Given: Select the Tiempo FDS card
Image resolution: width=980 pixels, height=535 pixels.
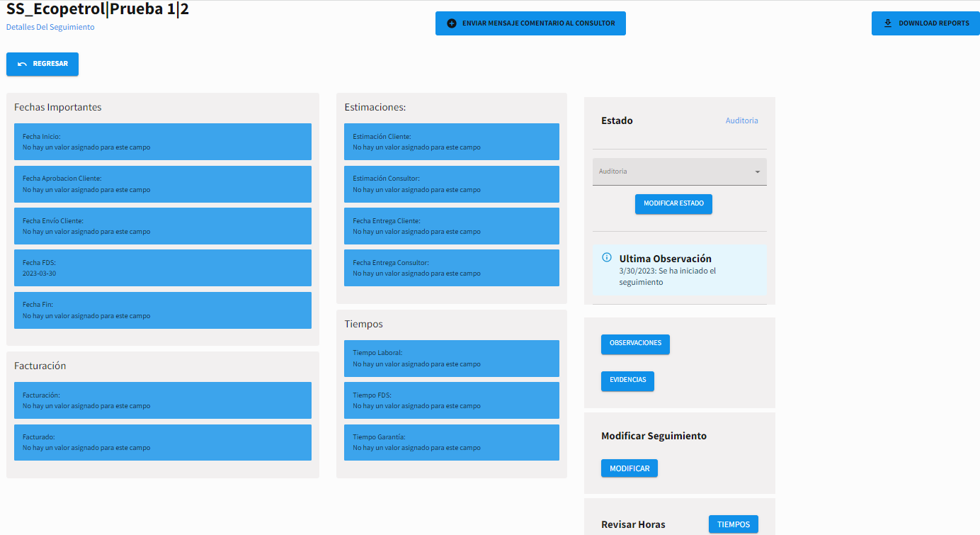Looking at the screenshot, I should click(452, 400).
